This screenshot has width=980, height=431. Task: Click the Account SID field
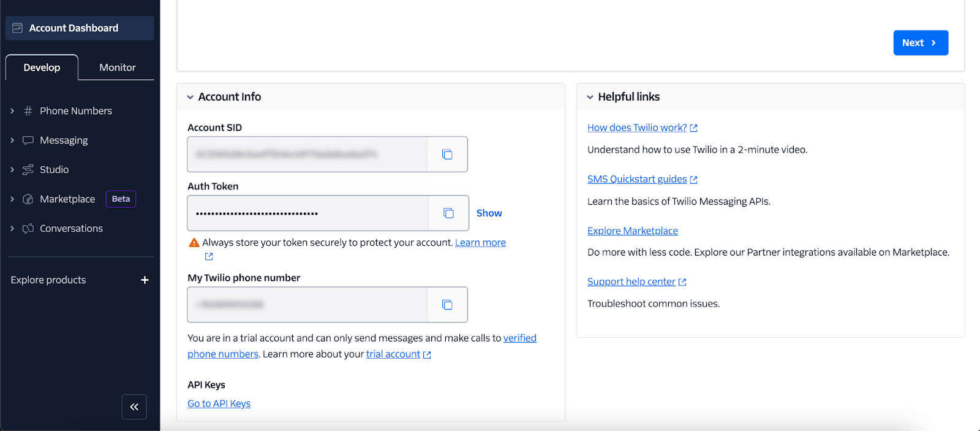point(307,154)
